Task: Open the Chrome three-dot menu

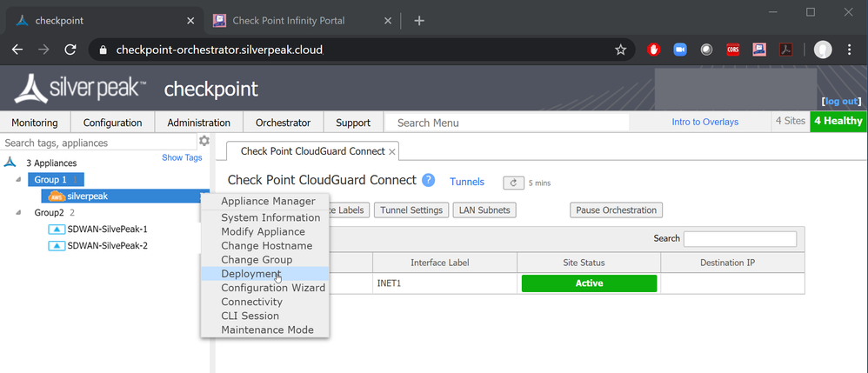Action: (850, 50)
